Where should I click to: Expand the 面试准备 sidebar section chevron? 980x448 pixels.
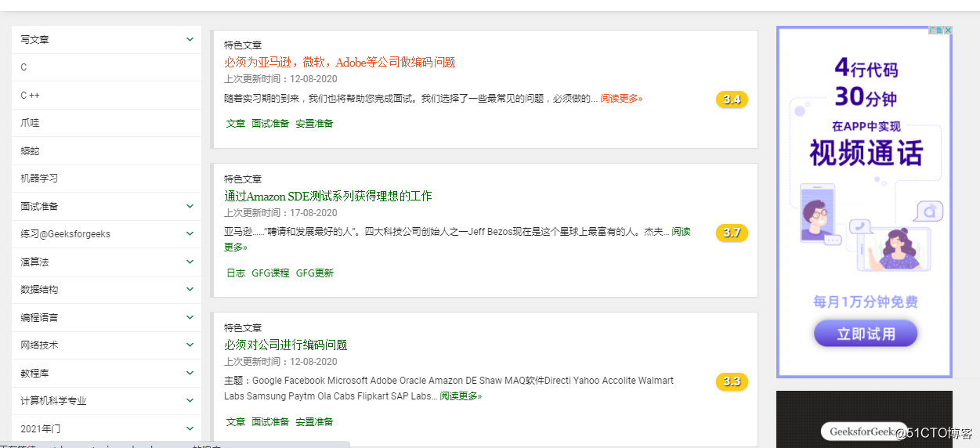click(190, 206)
